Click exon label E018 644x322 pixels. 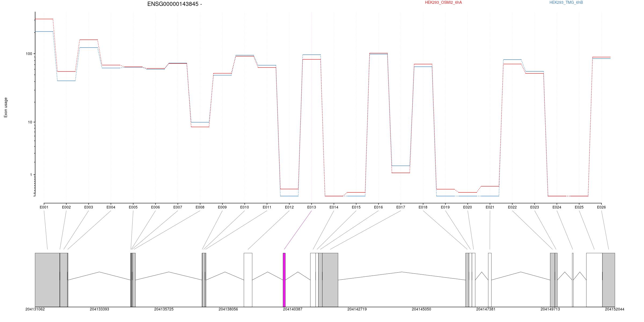(x=423, y=207)
